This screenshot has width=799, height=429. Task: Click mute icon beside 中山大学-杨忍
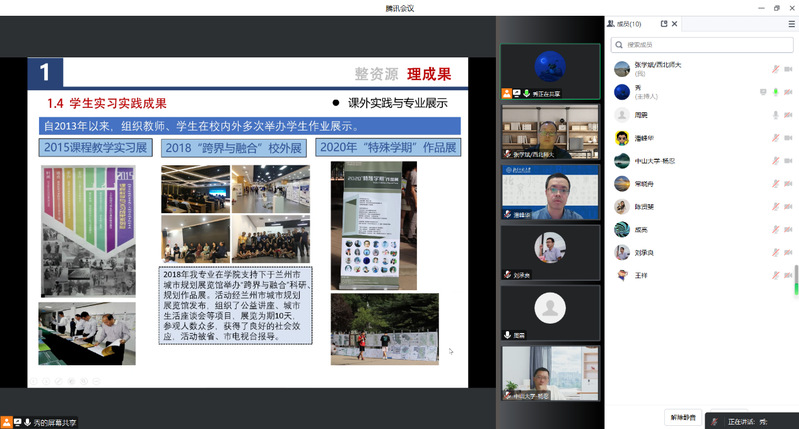coord(775,160)
